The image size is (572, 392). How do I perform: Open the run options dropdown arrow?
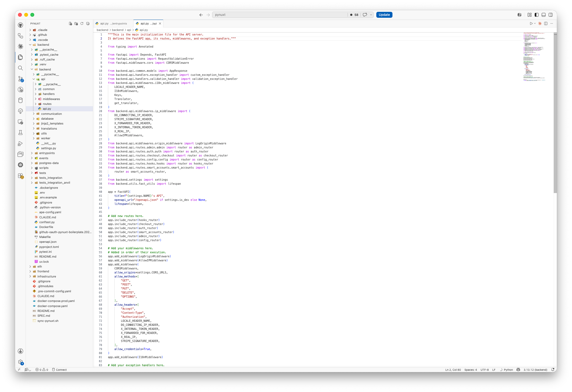pos(535,24)
